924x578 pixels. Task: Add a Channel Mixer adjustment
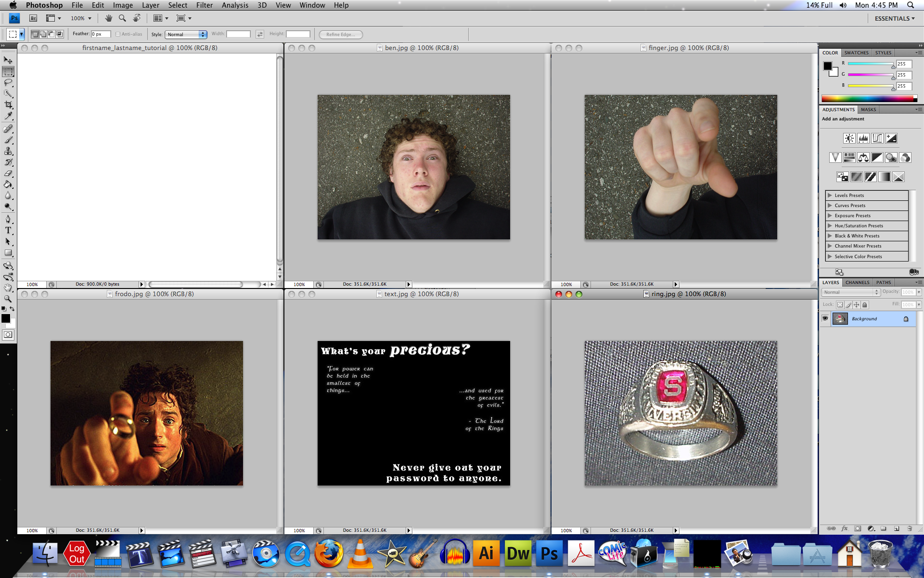pyautogui.click(x=905, y=158)
